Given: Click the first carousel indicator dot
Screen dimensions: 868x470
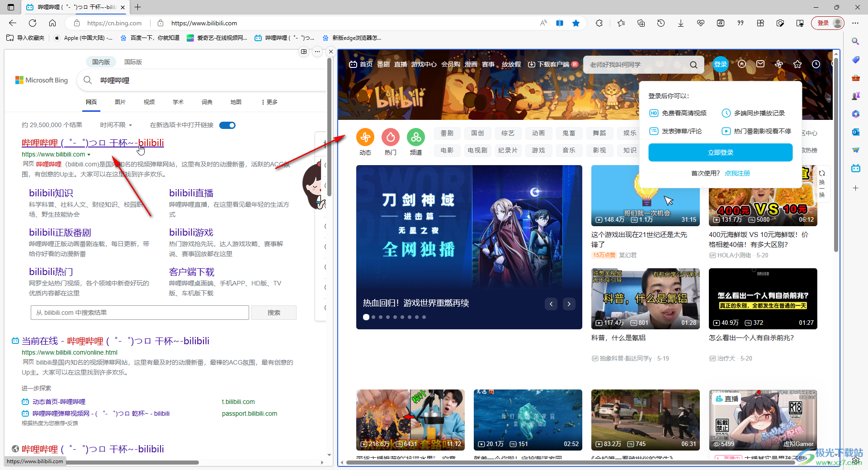Looking at the screenshot, I should [x=366, y=317].
